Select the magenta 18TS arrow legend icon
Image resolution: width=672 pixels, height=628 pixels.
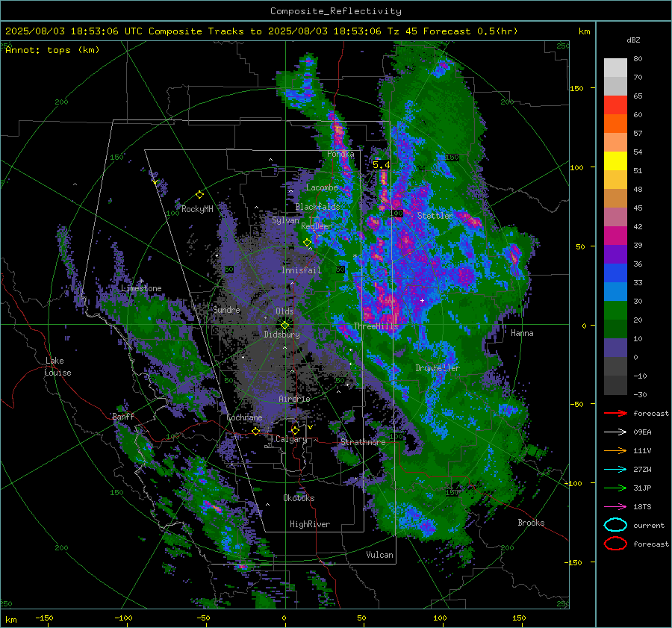(x=615, y=507)
